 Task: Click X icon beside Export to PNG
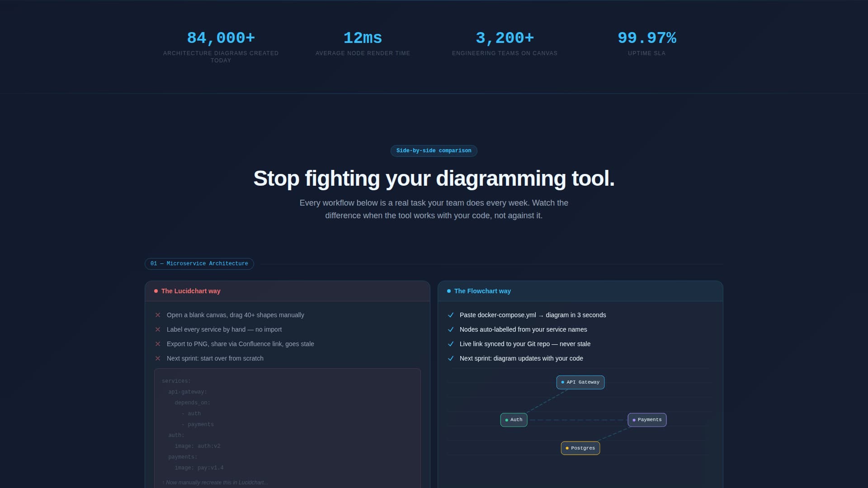pos(158,344)
